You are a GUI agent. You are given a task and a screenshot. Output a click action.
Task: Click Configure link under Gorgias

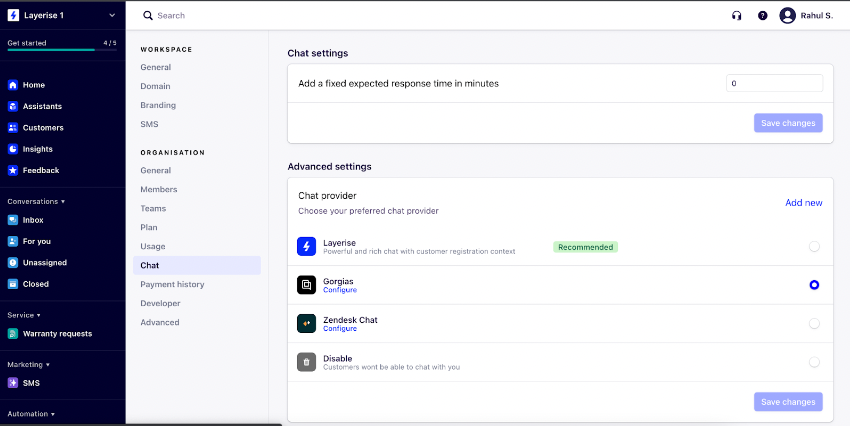click(x=340, y=290)
